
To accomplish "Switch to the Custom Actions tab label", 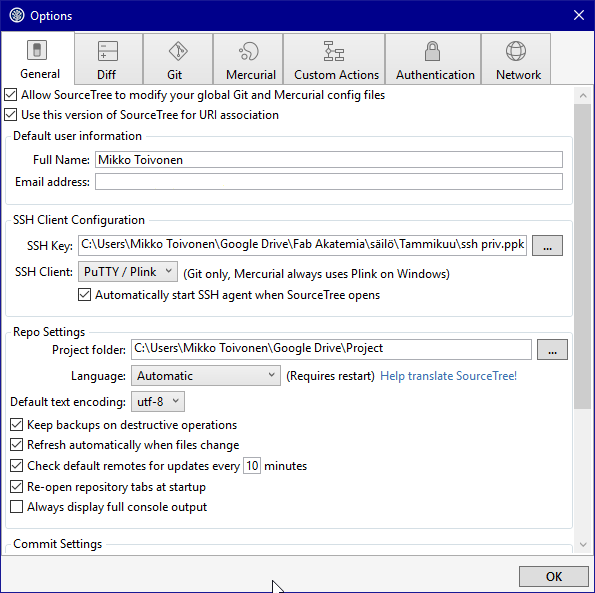I will [337, 75].
